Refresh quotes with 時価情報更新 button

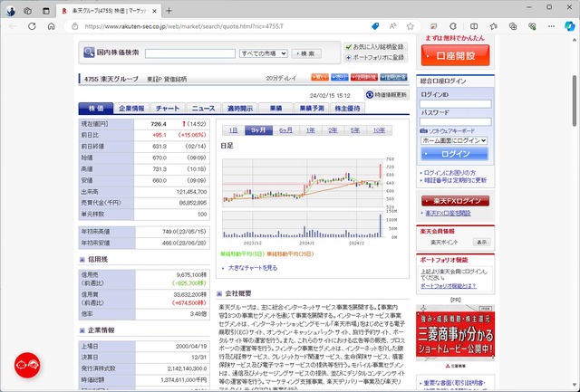[387, 95]
